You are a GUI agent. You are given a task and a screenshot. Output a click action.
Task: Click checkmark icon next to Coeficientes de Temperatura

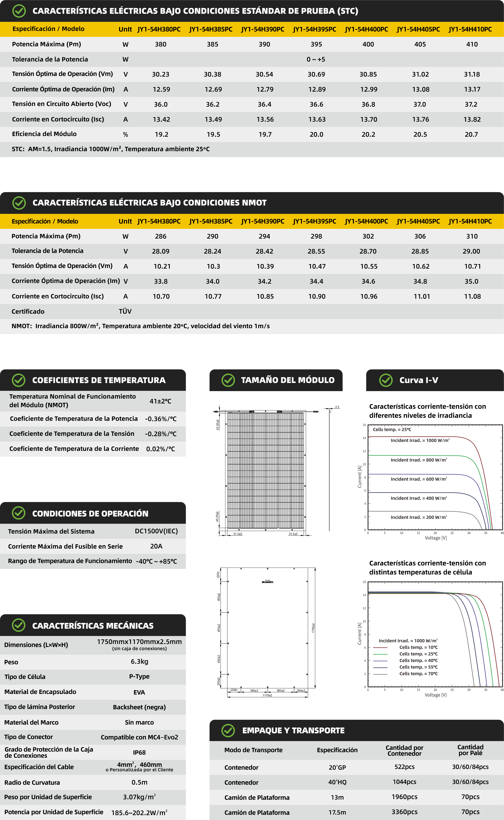coord(19,380)
